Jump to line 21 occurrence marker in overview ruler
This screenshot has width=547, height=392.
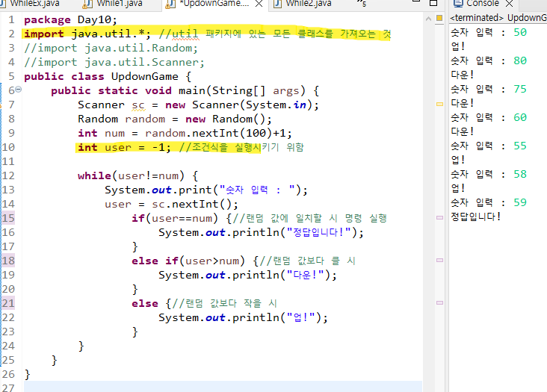click(x=439, y=302)
